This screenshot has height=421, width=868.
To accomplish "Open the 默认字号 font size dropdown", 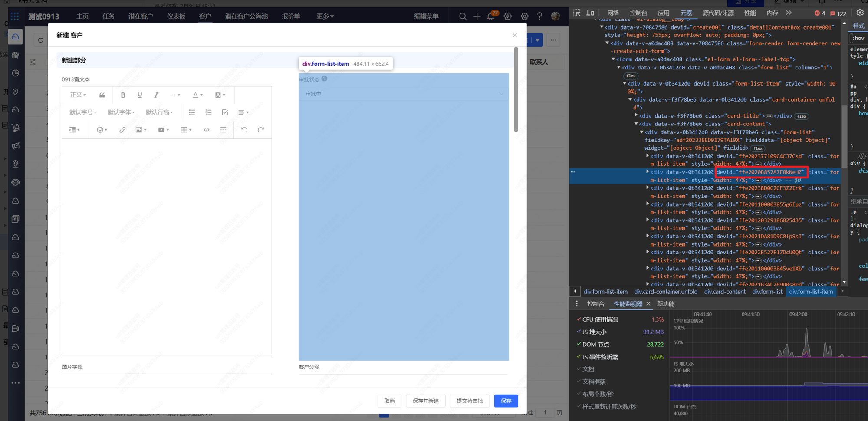I will (82, 112).
